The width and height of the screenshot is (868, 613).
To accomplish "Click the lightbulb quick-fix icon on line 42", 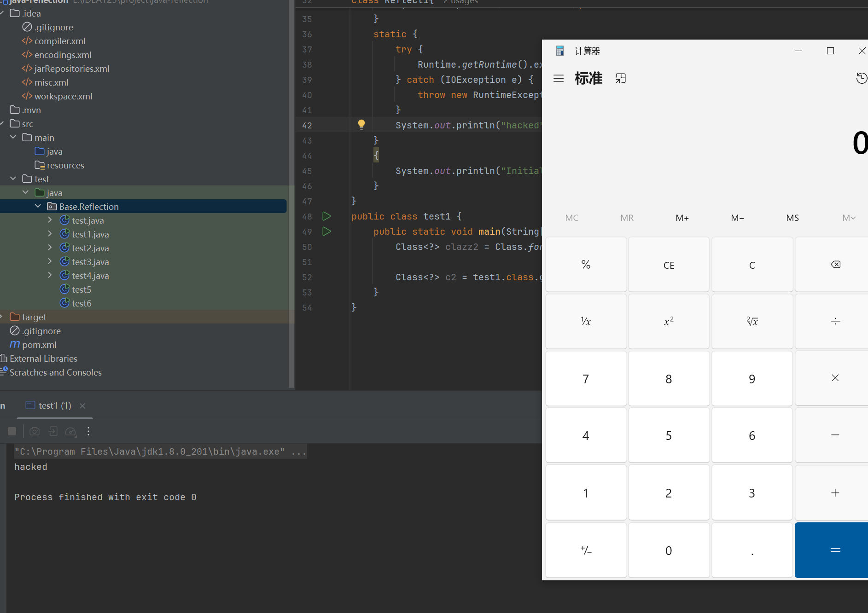I will coord(361,124).
